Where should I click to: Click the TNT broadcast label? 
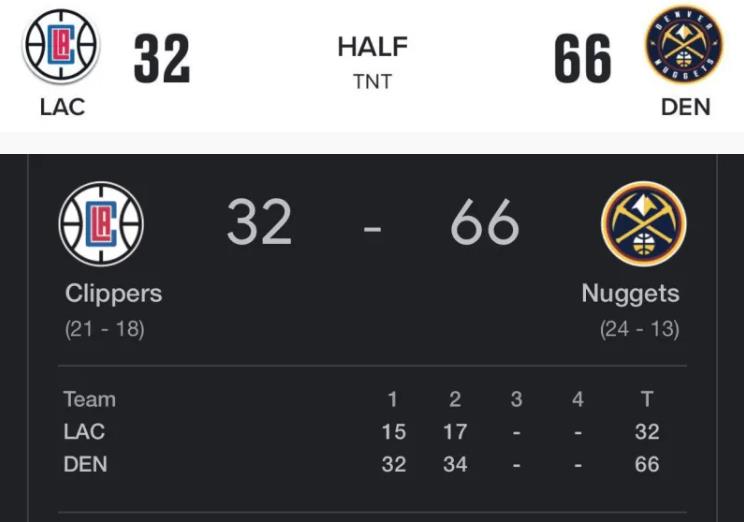point(372,82)
